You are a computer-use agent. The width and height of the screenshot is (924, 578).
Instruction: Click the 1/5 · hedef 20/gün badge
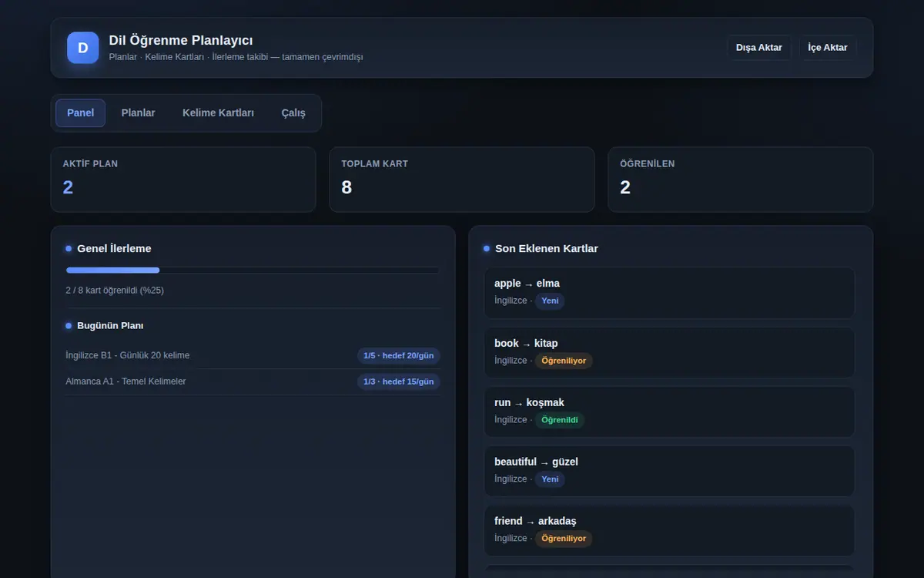click(398, 355)
